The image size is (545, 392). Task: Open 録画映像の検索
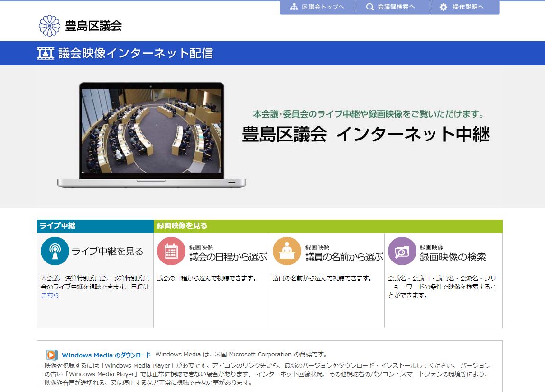[453, 257]
